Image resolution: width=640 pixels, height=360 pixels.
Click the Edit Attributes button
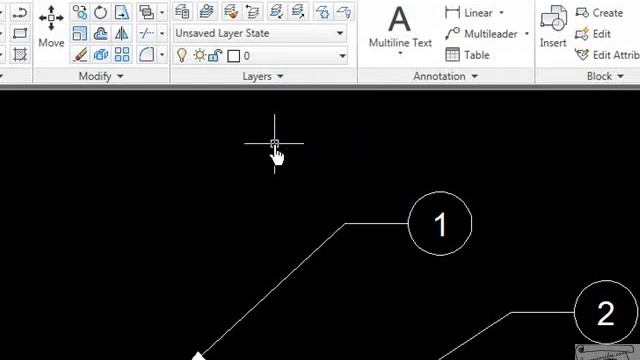click(607, 55)
